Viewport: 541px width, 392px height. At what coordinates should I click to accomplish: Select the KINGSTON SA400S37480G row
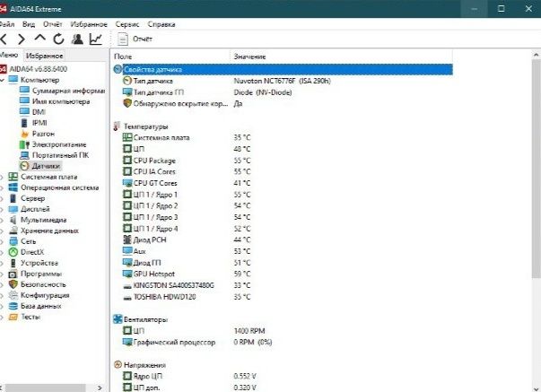283,285
